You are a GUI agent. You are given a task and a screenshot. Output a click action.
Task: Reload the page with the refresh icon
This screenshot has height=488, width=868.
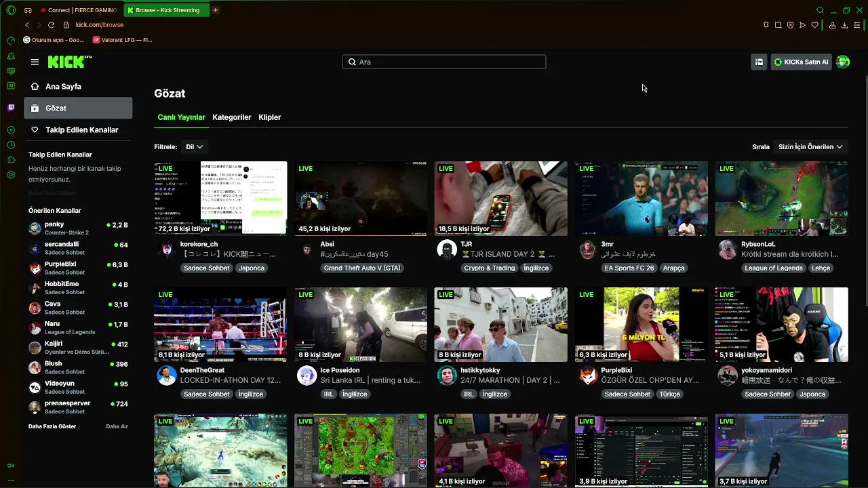click(51, 25)
